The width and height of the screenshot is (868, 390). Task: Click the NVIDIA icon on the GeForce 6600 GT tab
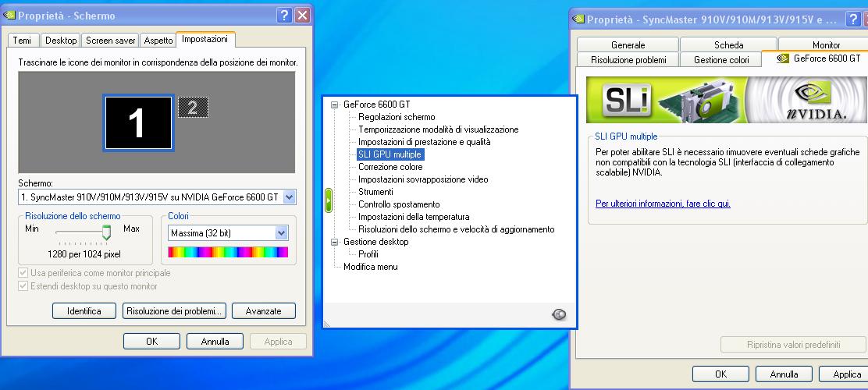click(x=783, y=58)
